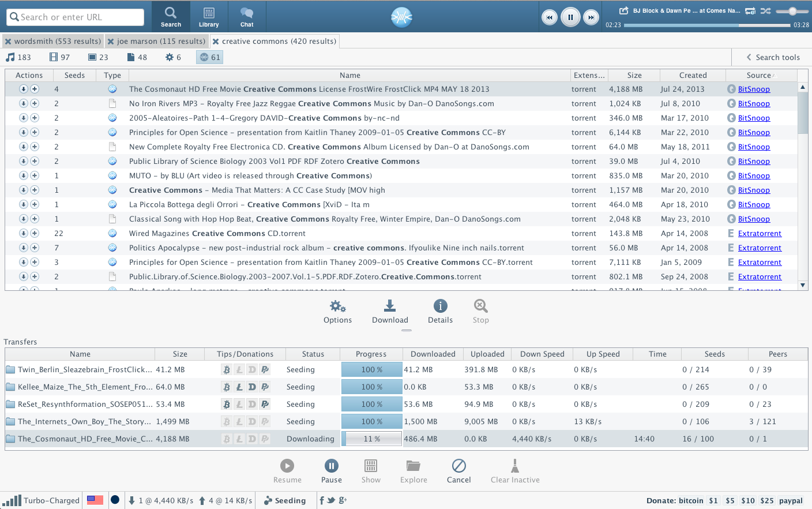Filter results by documents (48)
Screen dimensions: 812x509
pos(137,57)
